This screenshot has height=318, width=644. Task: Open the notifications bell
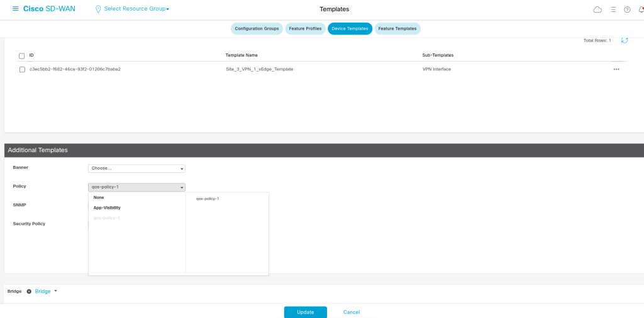click(640, 9)
